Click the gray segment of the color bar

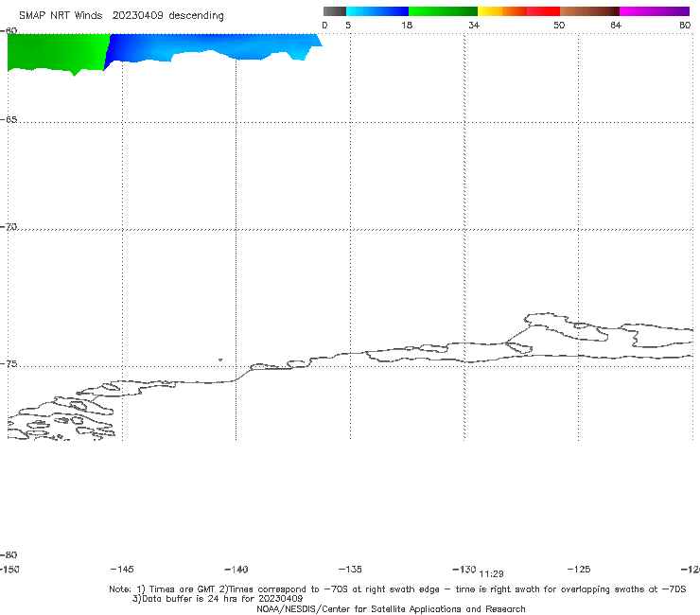334,11
